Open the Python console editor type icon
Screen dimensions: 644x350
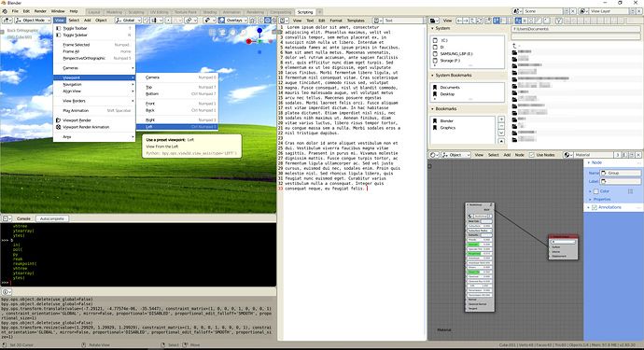pyautogui.click(x=7, y=218)
